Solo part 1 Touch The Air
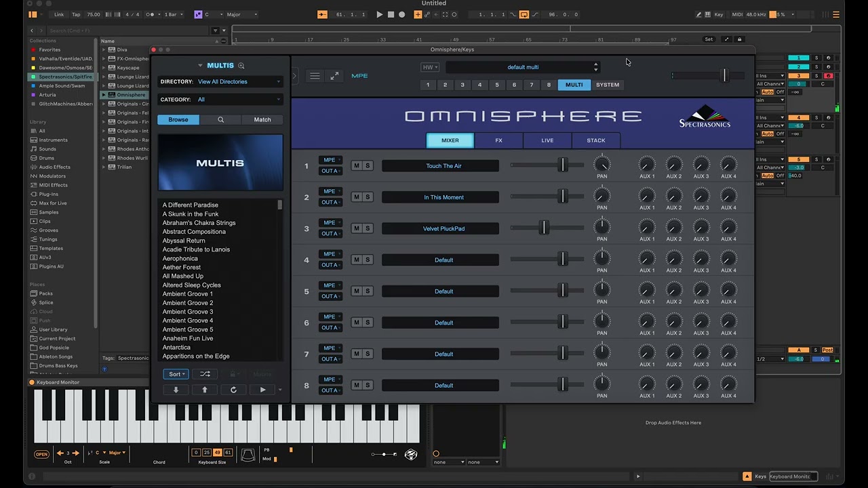868x488 pixels. pos(368,165)
